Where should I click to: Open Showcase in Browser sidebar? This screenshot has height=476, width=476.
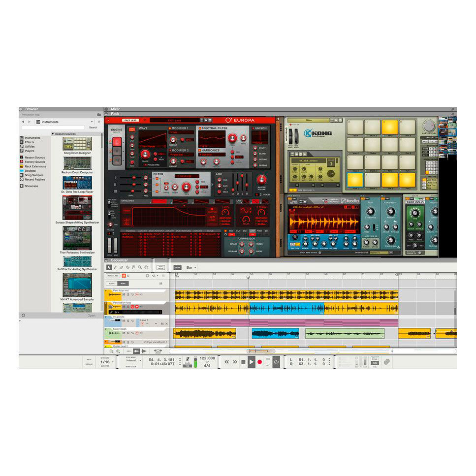(x=29, y=186)
